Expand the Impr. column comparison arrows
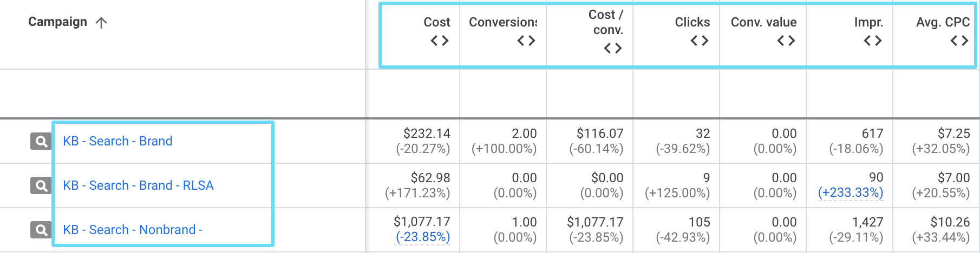Screen dimensions: 980x253 click(x=873, y=41)
